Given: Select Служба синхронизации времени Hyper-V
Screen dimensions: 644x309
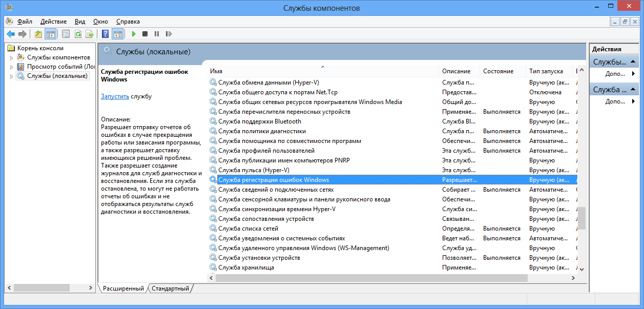Looking at the screenshot, I should click(x=392, y=209).
